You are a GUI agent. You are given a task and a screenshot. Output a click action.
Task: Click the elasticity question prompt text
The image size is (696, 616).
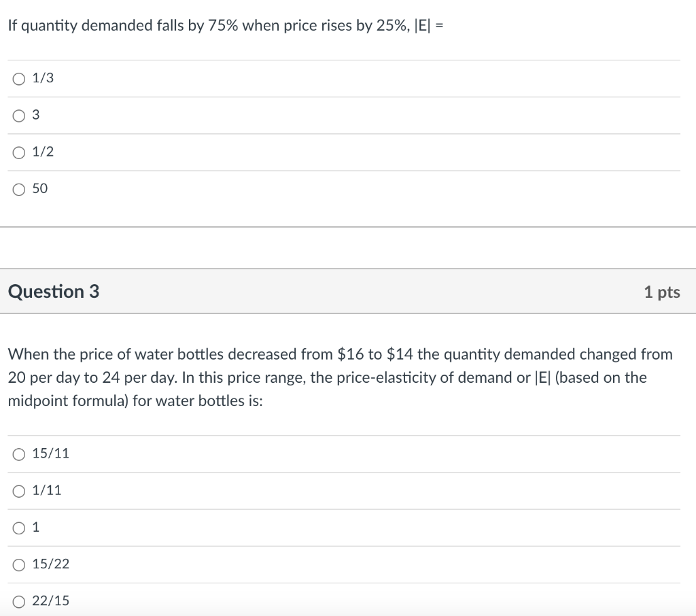pos(224,25)
